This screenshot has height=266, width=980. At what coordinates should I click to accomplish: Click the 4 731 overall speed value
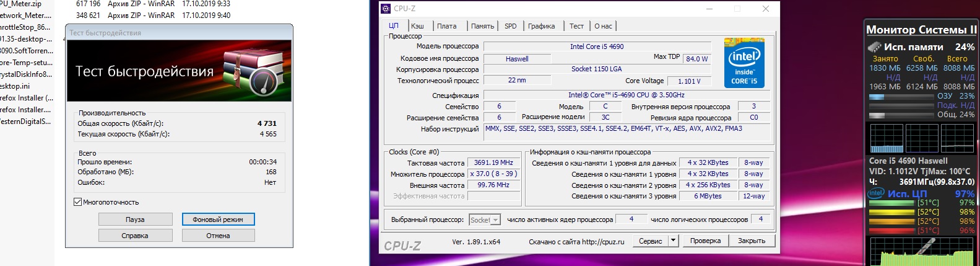point(267,123)
